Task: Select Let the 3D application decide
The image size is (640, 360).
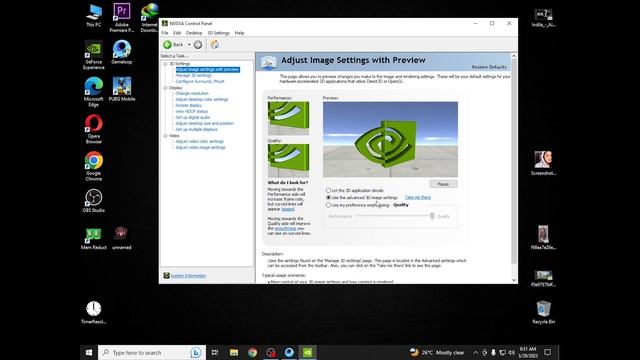Action: (x=328, y=190)
